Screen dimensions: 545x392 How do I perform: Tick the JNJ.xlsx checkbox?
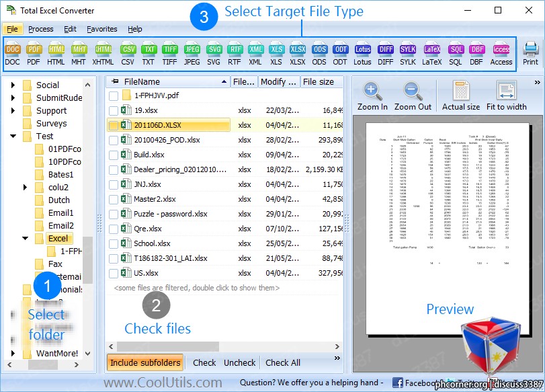[x=114, y=185]
